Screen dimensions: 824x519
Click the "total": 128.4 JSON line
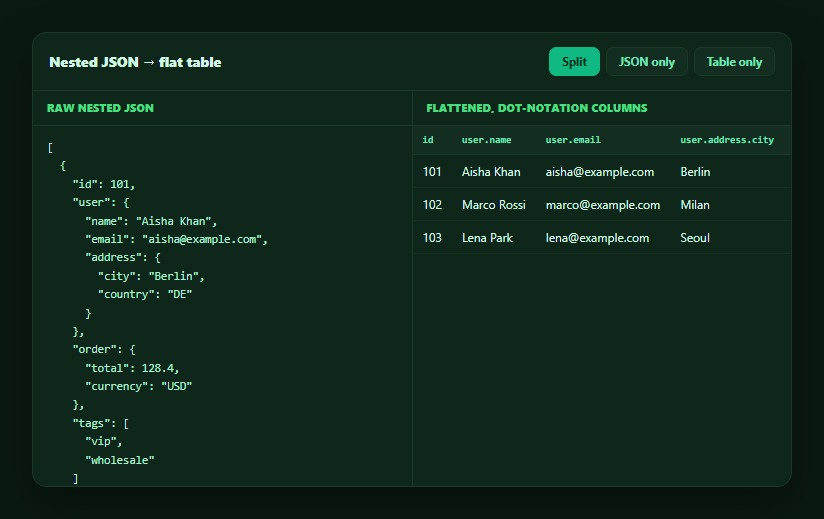(x=132, y=368)
